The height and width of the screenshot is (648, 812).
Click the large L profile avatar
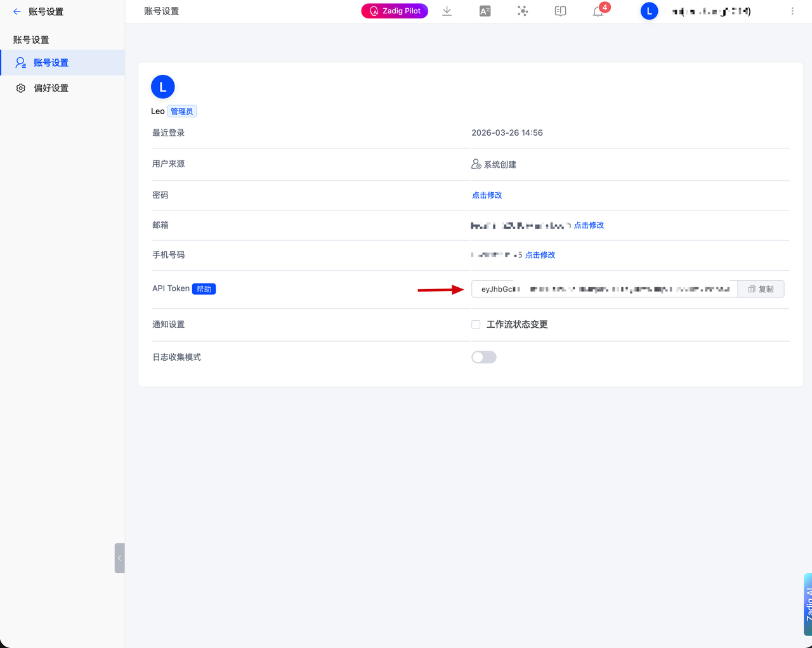point(163,87)
